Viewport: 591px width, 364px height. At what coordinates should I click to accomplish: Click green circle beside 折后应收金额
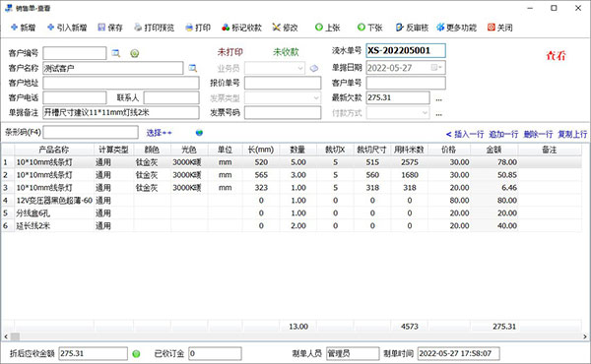click(137, 354)
